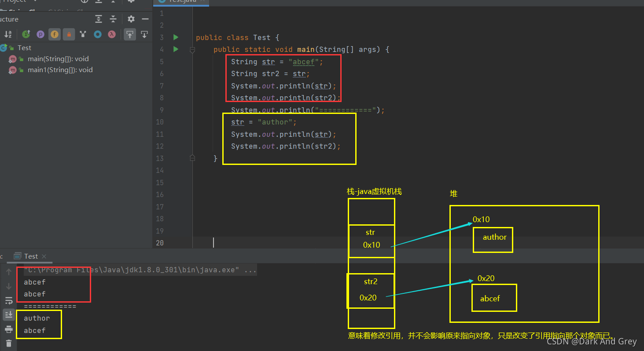
Task: Place cursor on 'String str2 = str;' line
Action: pos(271,73)
